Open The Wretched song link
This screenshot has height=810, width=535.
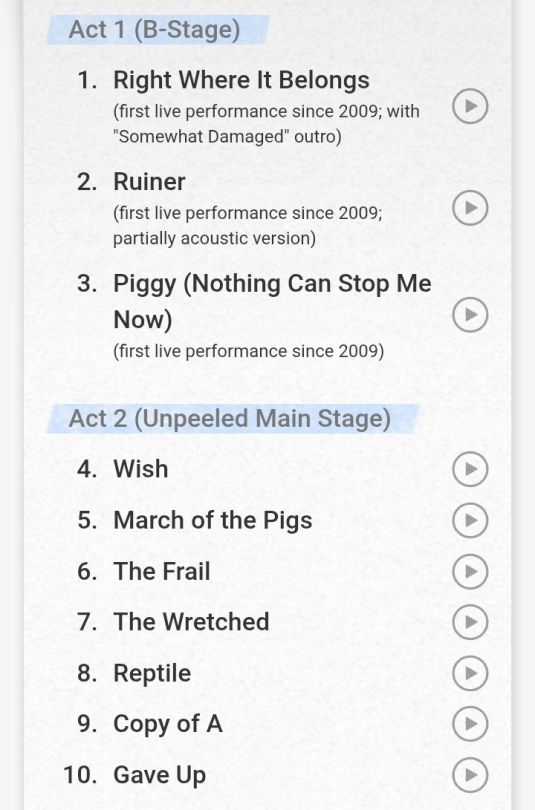tap(191, 622)
